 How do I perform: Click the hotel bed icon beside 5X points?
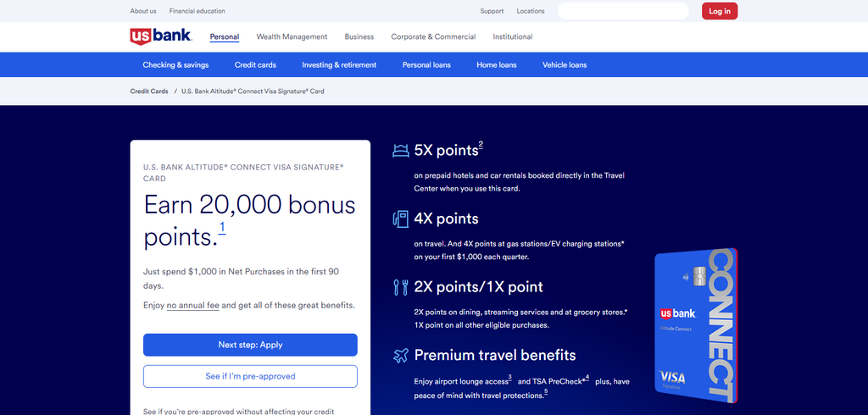point(401,151)
